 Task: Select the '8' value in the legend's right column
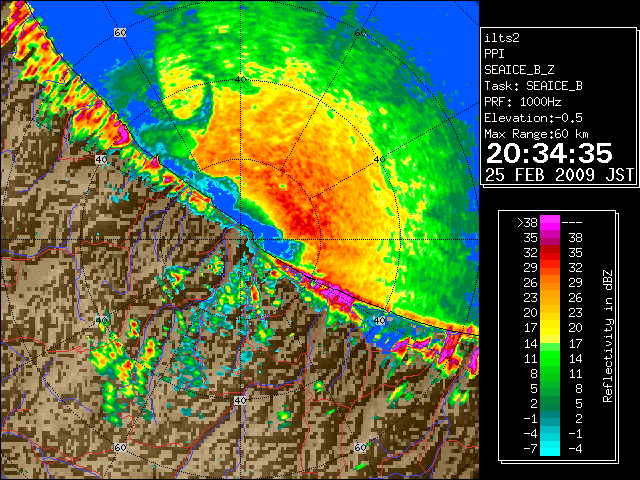tap(579, 389)
